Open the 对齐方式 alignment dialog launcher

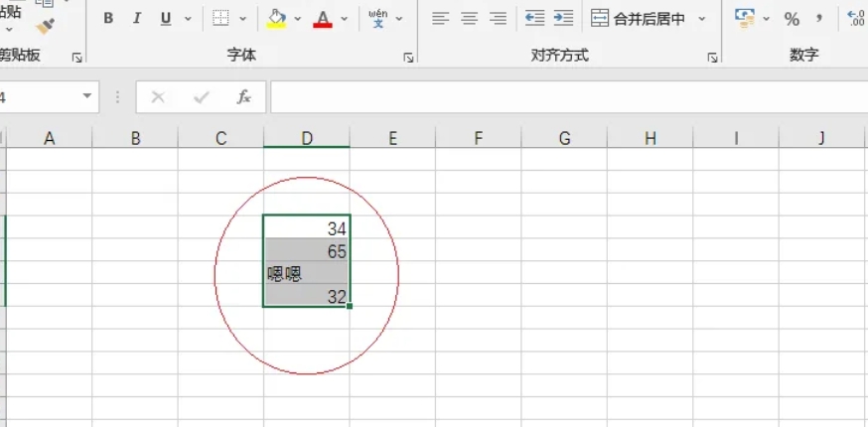[x=712, y=57]
